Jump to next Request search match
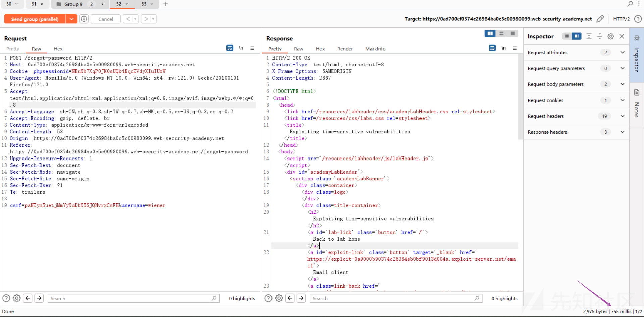The image size is (644, 317). [x=39, y=298]
